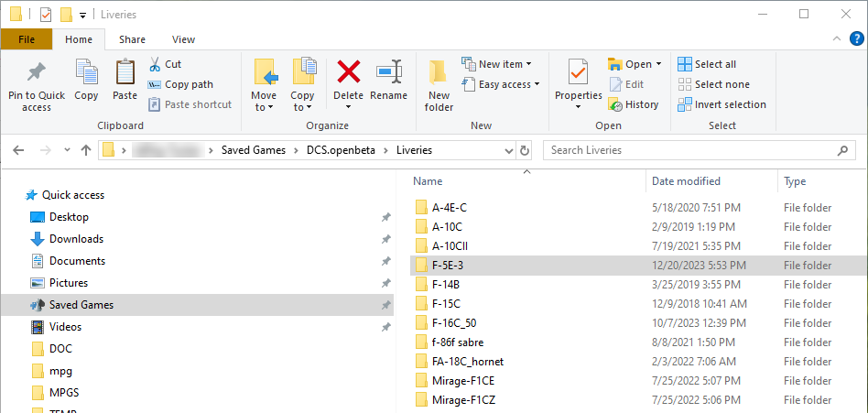
Task: Go forward using the Forward arrow
Action: (x=47, y=150)
